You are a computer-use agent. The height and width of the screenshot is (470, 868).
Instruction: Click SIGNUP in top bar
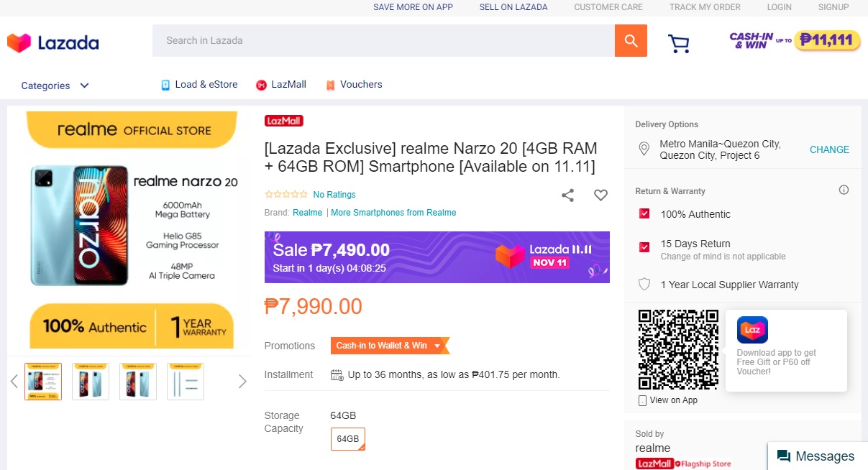pos(833,7)
